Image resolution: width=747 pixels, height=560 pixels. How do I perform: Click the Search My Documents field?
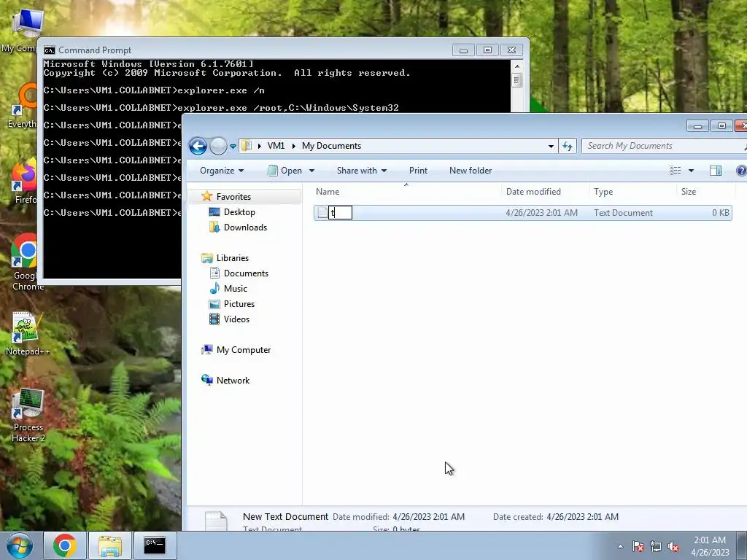pos(662,146)
